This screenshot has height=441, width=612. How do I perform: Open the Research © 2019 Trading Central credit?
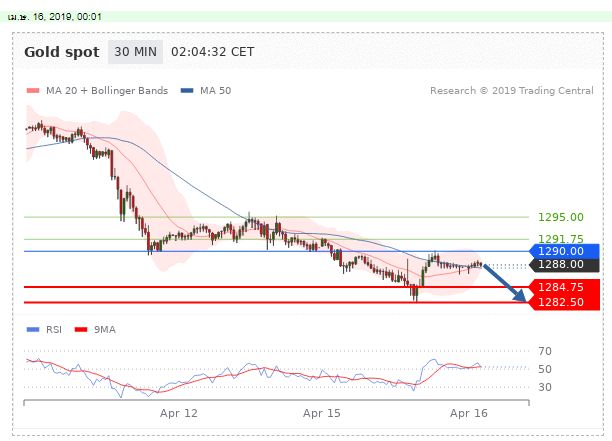[x=510, y=91]
